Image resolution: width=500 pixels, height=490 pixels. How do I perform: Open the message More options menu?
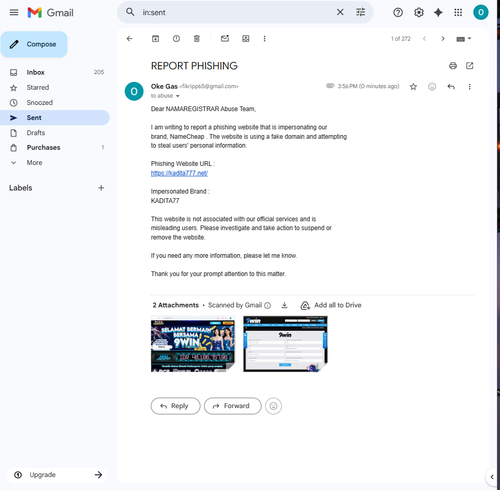(x=469, y=87)
